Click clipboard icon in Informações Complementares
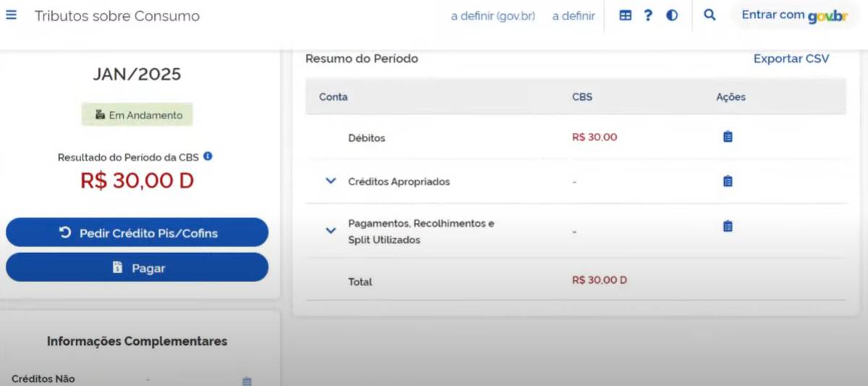The image size is (868, 386). 247,381
